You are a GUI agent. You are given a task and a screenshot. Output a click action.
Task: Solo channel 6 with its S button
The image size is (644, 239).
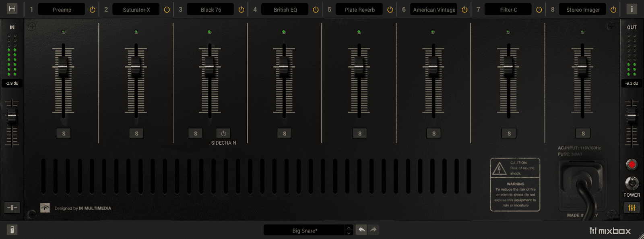[434, 133]
